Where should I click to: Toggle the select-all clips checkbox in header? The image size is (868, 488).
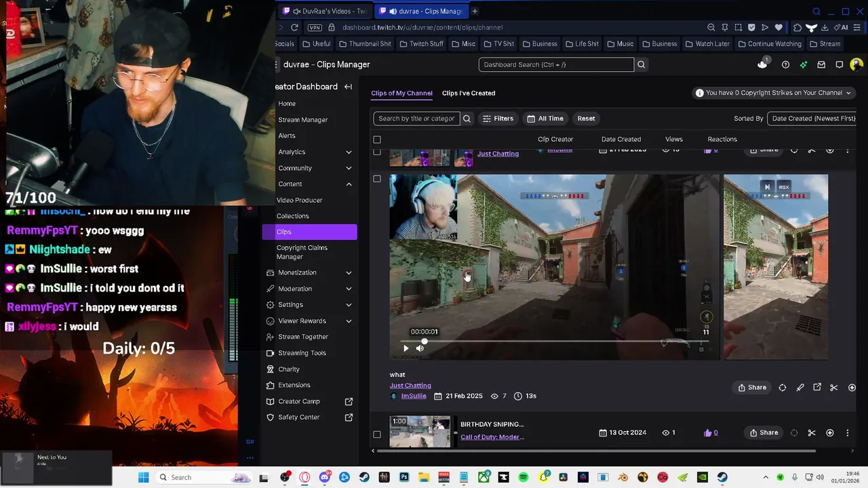point(377,140)
